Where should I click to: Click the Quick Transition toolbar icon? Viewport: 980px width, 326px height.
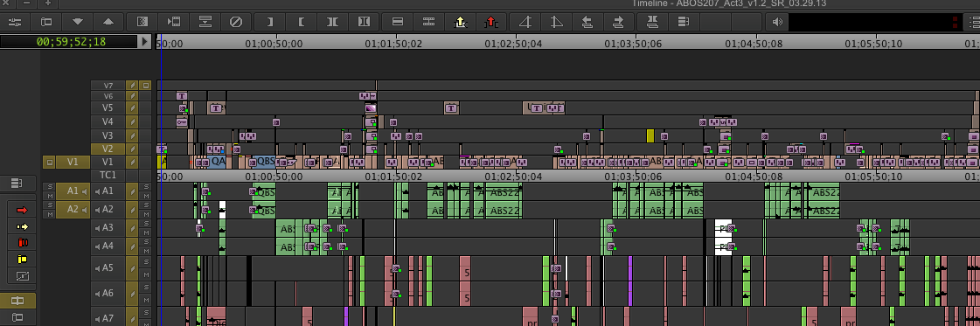[142, 22]
